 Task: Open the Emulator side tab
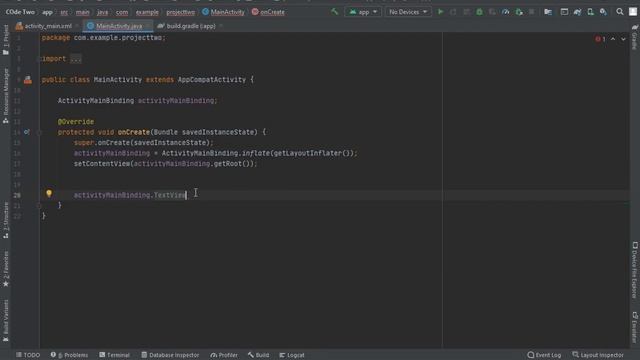coord(635,327)
